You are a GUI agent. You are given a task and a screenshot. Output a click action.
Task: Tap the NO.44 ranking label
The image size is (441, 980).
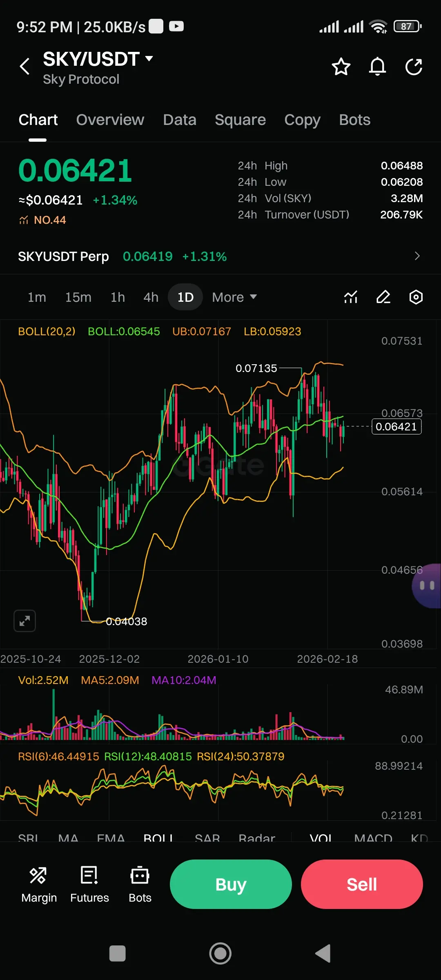click(42, 220)
